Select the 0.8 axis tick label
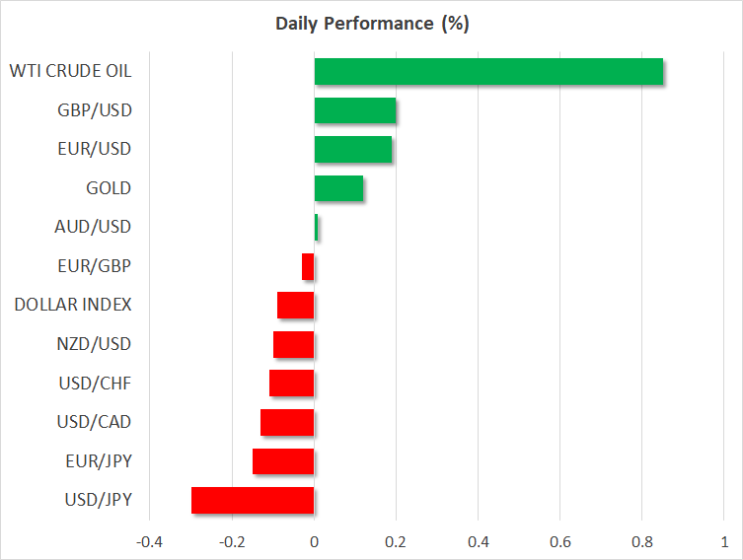 642,542
